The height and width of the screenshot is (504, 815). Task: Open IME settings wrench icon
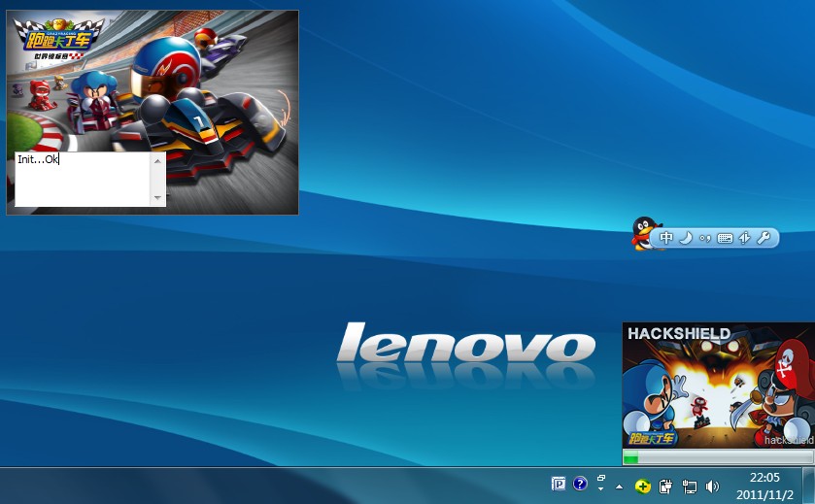tap(764, 238)
